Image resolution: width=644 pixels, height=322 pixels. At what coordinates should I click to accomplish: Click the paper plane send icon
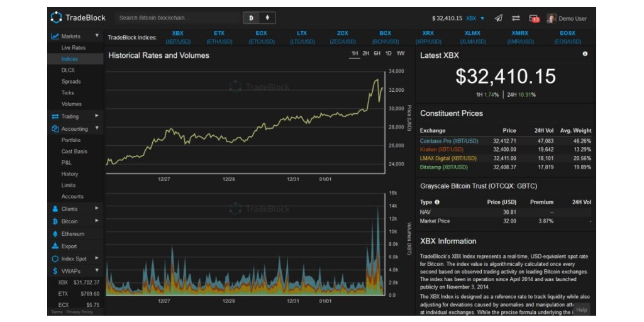(x=498, y=18)
